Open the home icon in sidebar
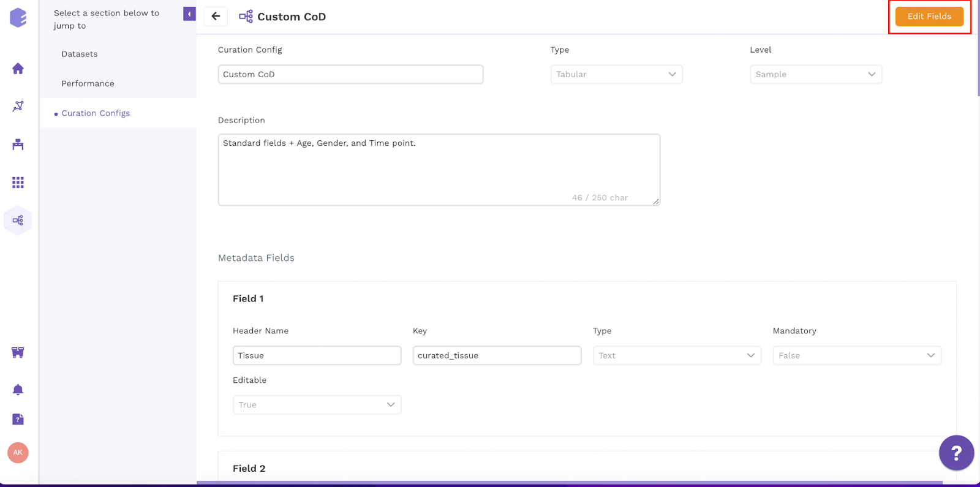980x487 pixels. [18, 69]
